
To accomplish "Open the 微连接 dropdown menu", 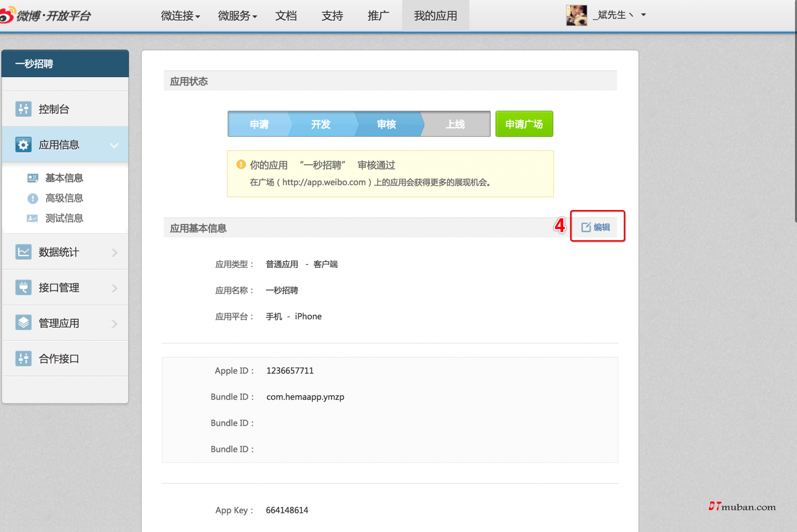I will coord(180,16).
